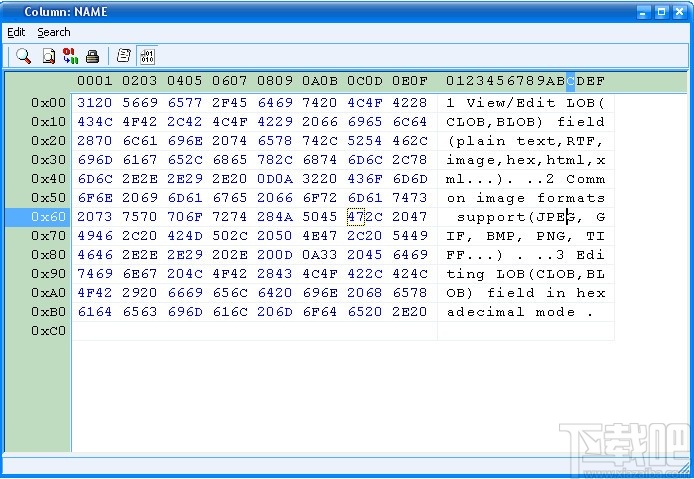Viewport: 694px width, 479px height.
Task: Select the 0x40 row offset
Action: click(x=48, y=179)
